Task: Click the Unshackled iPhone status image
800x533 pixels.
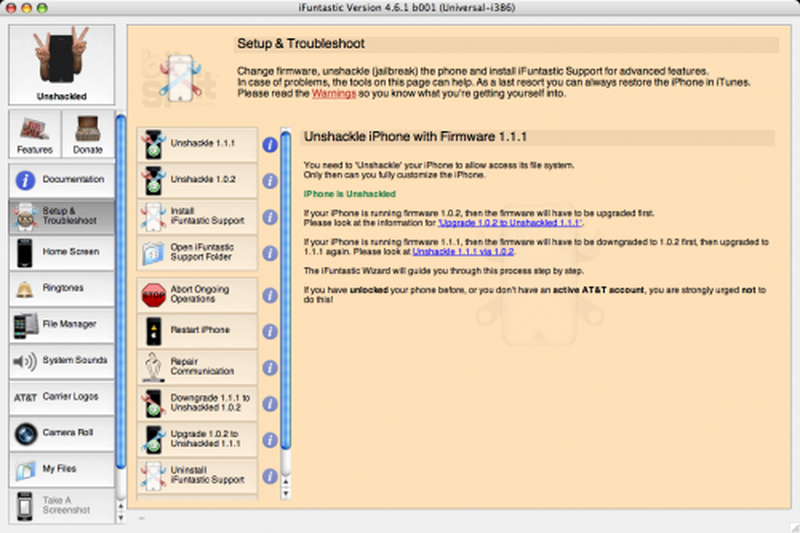Action: pos(61,64)
